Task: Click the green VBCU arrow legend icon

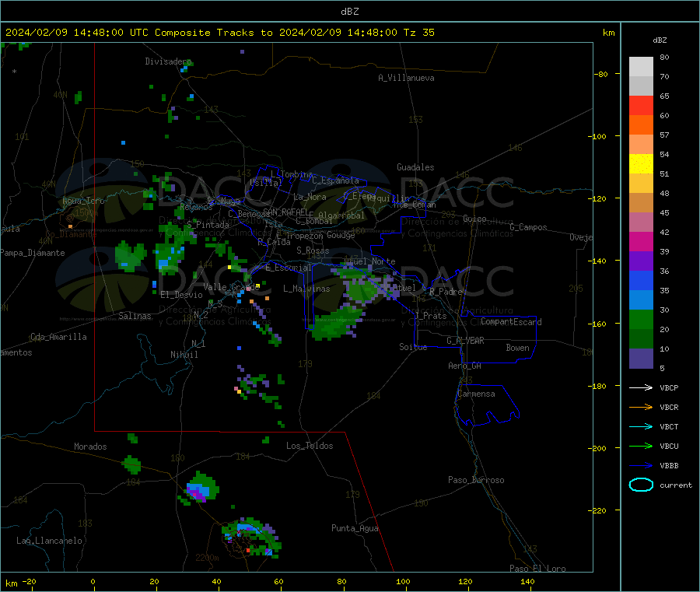Action: [641, 446]
